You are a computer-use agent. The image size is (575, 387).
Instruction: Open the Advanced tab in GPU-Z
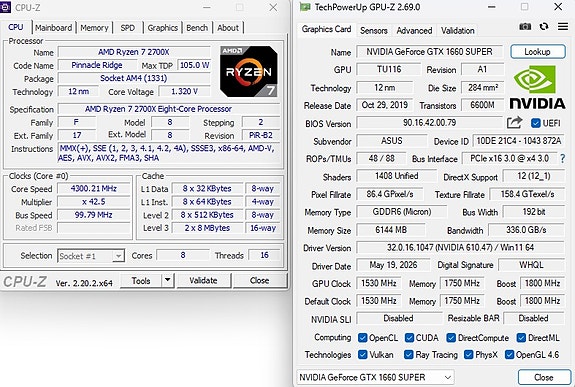click(414, 30)
